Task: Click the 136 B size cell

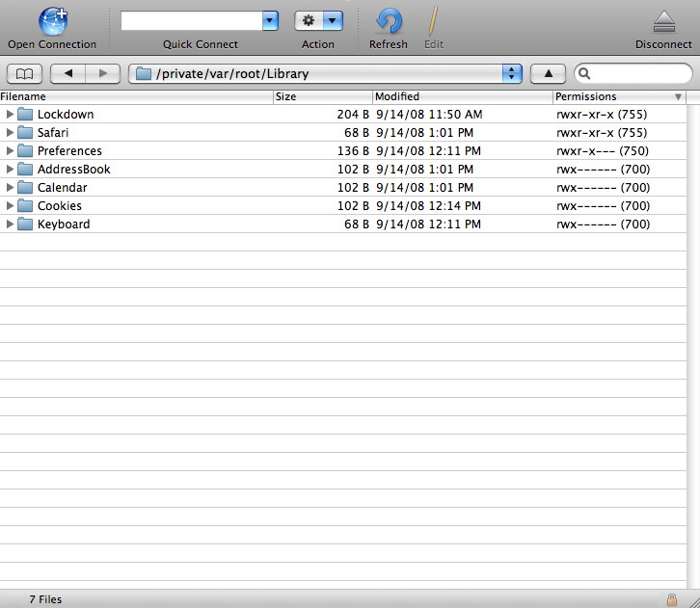Action: (x=353, y=150)
